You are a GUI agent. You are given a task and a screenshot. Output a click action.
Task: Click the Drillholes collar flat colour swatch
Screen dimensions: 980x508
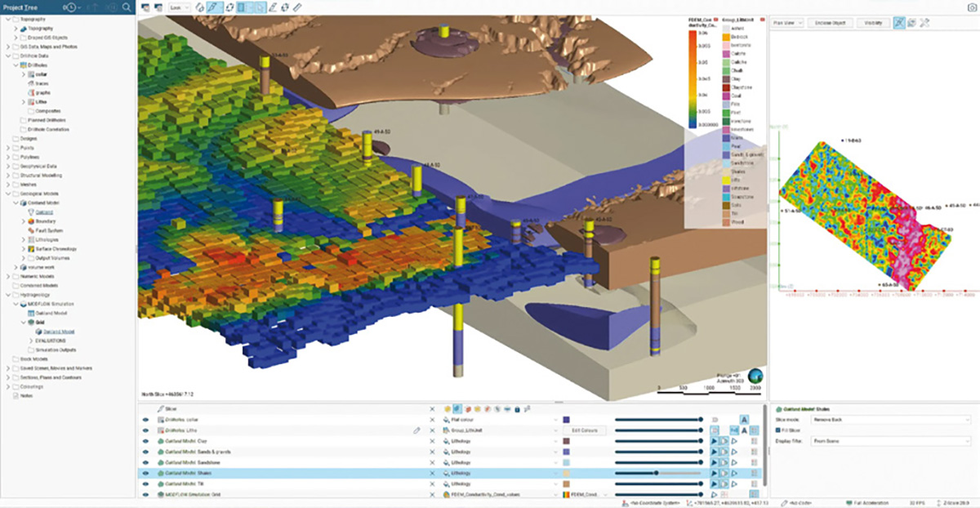pyautogui.click(x=567, y=419)
